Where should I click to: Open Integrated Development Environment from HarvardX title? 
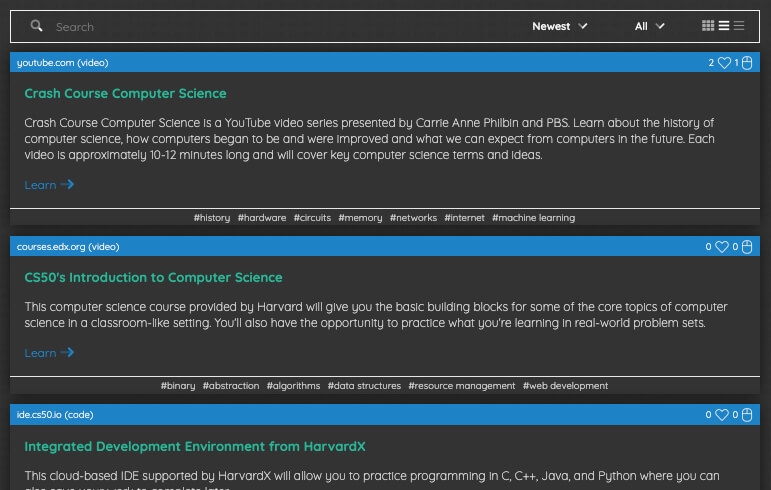click(x=195, y=446)
